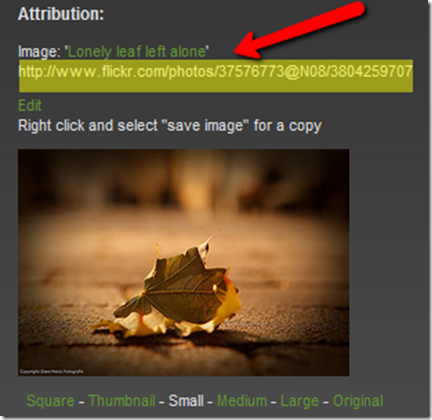Click the 'Right click and select' instruction text
Image resolution: width=432 pixels, height=420 pixels.
tap(88, 126)
